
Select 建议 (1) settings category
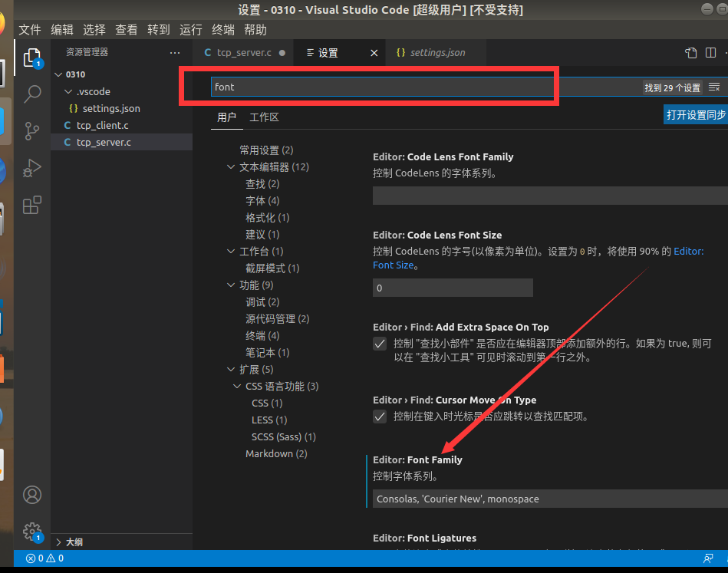click(x=262, y=235)
